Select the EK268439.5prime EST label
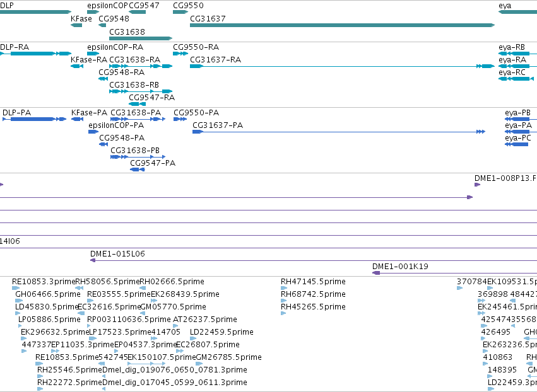 pyautogui.click(x=185, y=294)
